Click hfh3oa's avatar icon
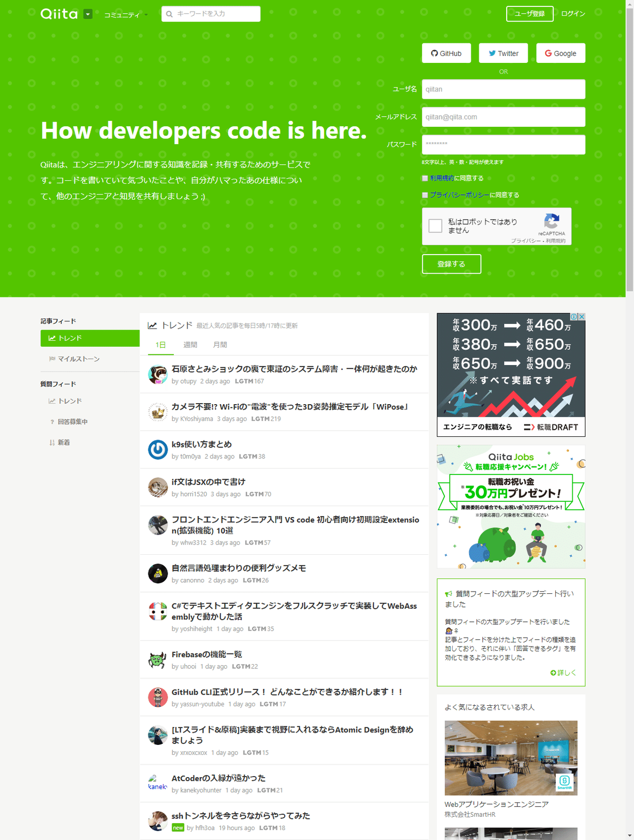This screenshot has height=840, width=634. 157,821
